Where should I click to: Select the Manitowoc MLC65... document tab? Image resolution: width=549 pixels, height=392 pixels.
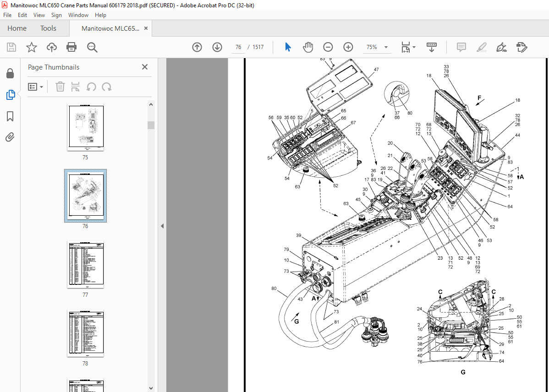tap(110, 28)
